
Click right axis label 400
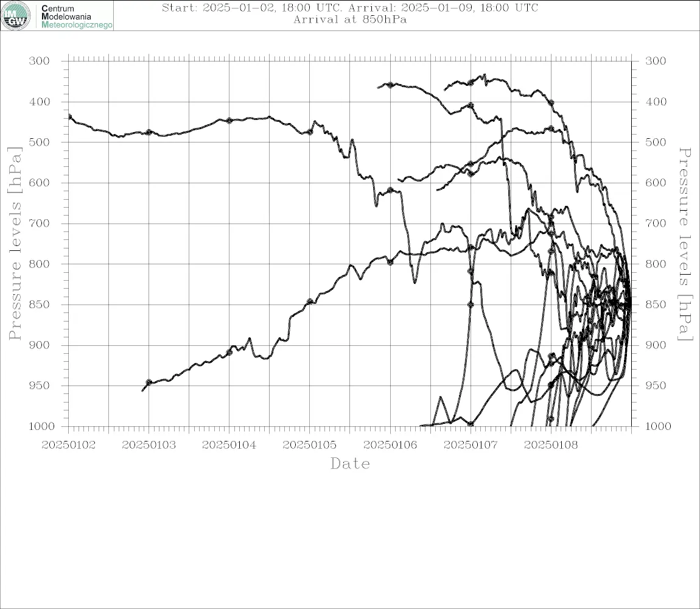656,102
